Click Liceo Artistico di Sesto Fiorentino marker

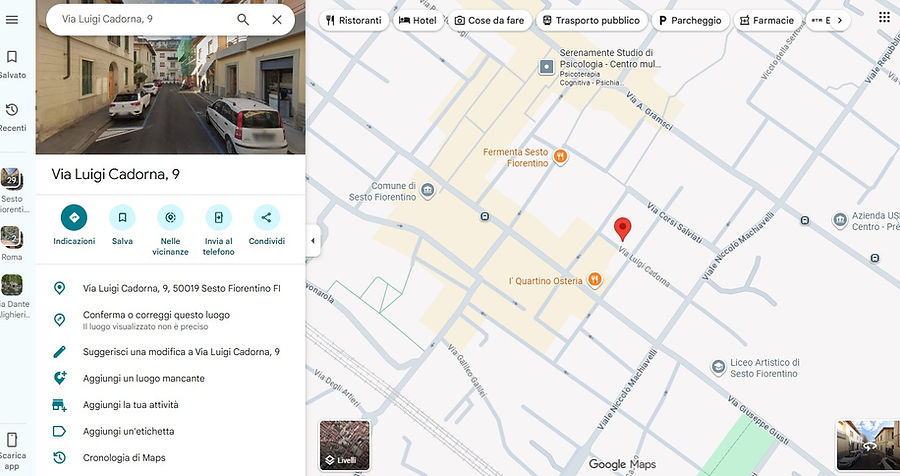click(718, 367)
